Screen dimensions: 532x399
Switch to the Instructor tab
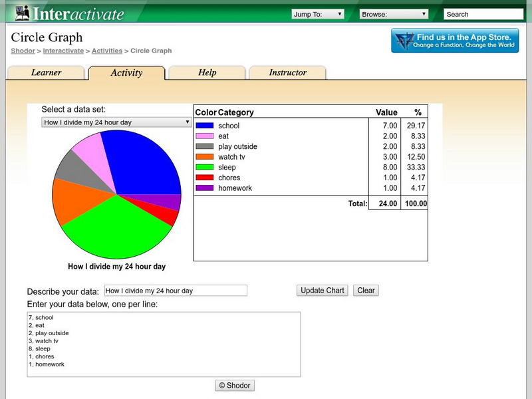(287, 73)
